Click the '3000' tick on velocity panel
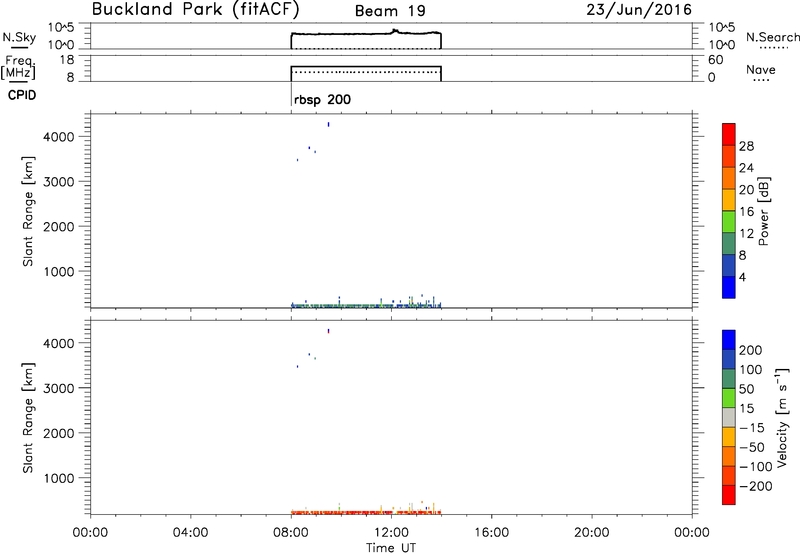Image resolution: width=800 pixels, height=554 pixels. [59, 388]
